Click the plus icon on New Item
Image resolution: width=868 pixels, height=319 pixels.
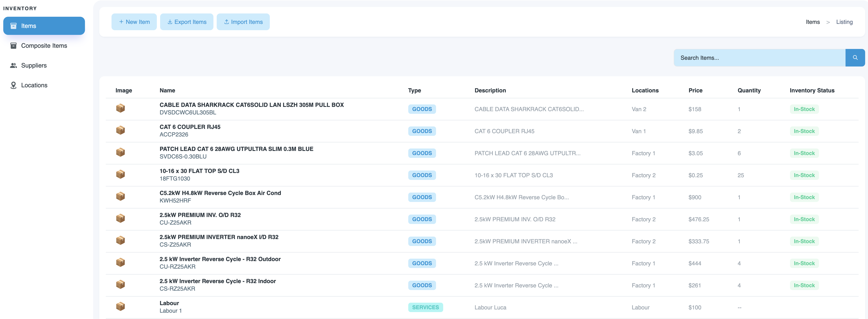(x=121, y=22)
